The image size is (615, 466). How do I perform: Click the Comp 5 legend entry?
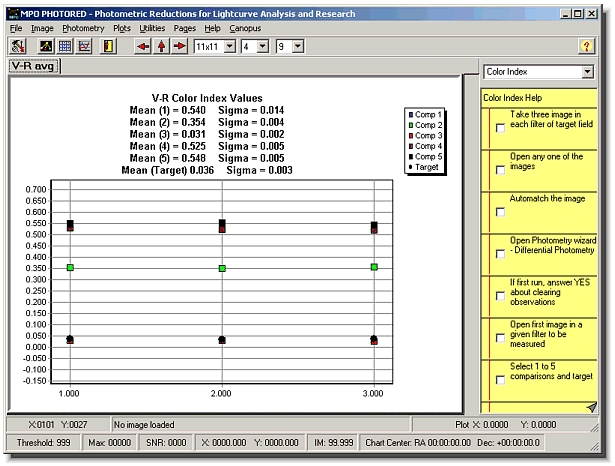(425, 157)
